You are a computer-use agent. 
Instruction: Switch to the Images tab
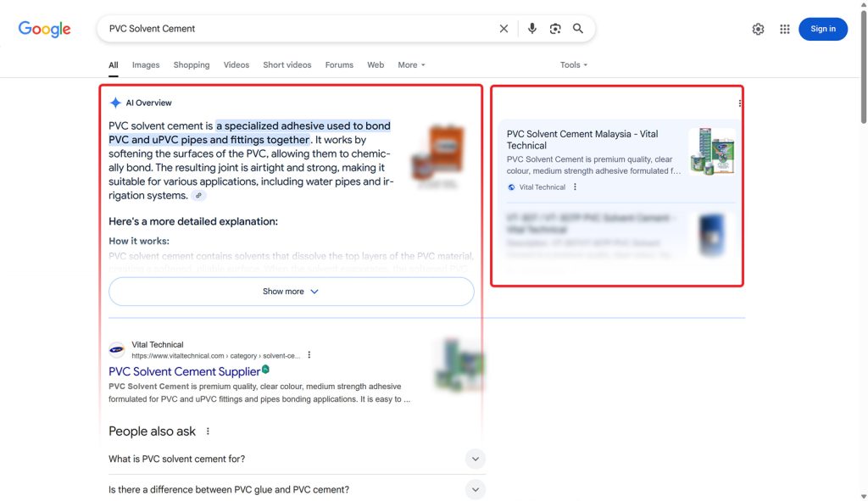coord(146,64)
